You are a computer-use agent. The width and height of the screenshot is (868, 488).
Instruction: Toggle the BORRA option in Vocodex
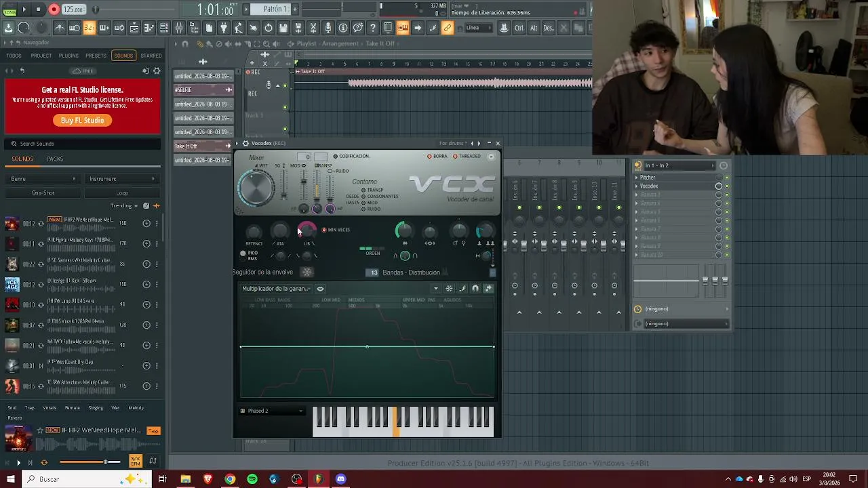click(437, 157)
